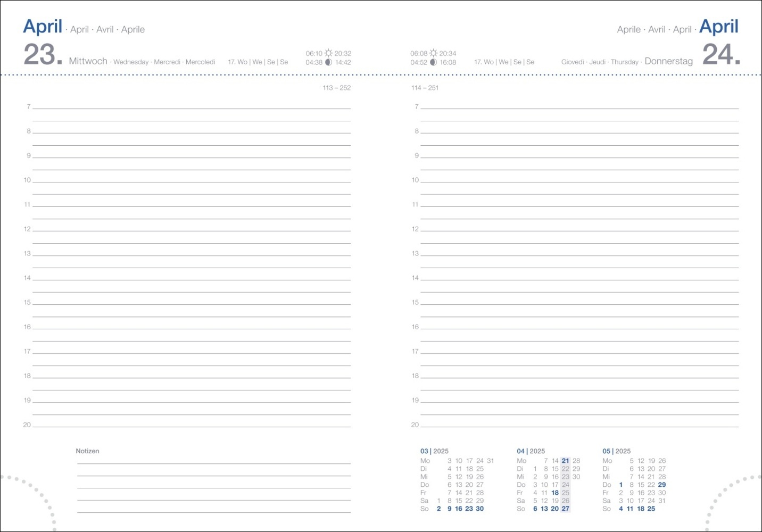Click bold 18 in the April mini calendar
Screen dimensions: 762x532
point(555,493)
